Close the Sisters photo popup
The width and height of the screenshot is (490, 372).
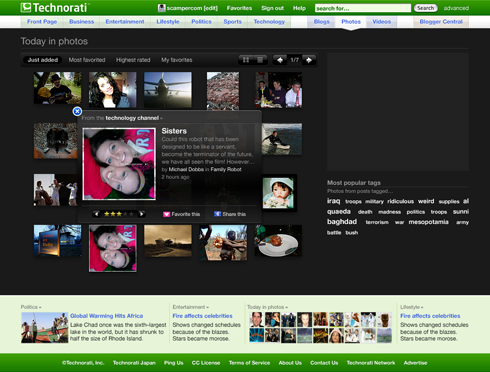tap(77, 111)
